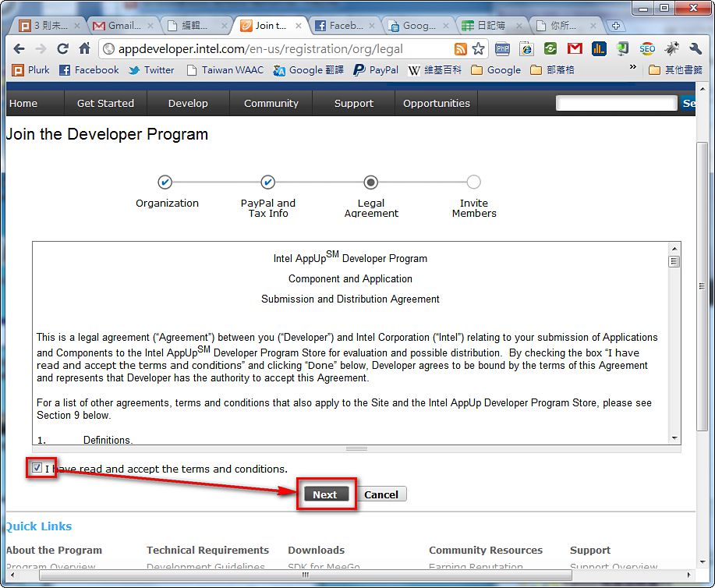
Task: Reload the page with the refresh icon
Action: coord(63,48)
